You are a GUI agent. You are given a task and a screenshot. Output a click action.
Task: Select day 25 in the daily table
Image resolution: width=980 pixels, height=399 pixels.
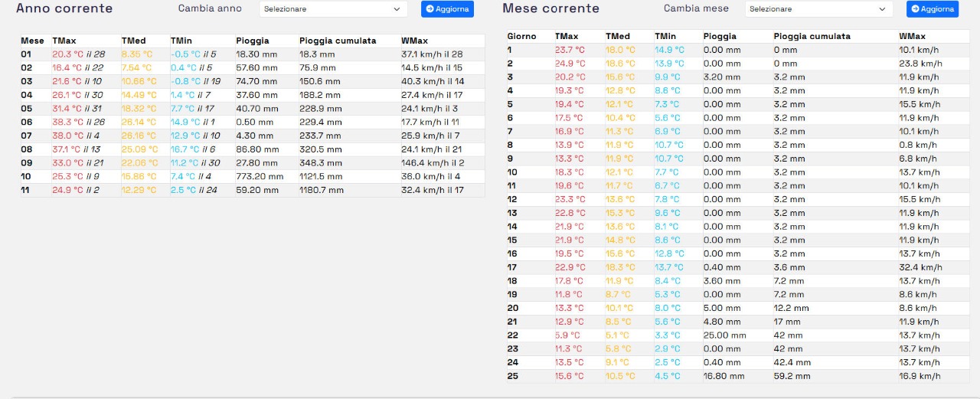coord(512,376)
